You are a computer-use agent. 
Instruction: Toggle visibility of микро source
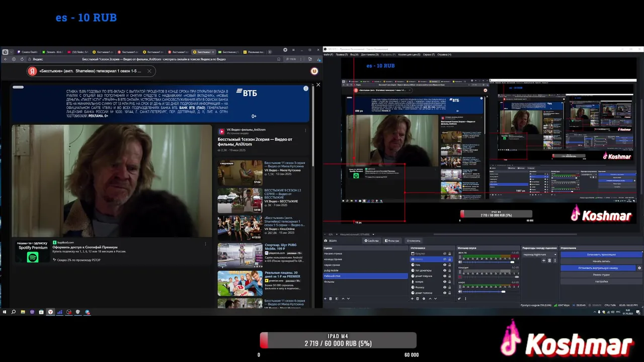[x=445, y=282]
